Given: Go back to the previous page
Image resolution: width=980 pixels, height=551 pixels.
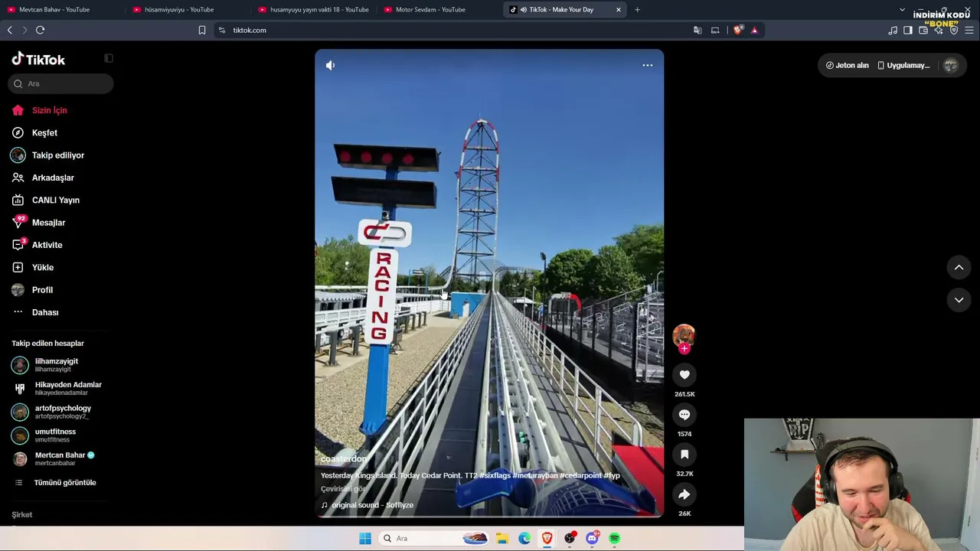Looking at the screenshot, I should pyautogui.click(x=10, y=30).
